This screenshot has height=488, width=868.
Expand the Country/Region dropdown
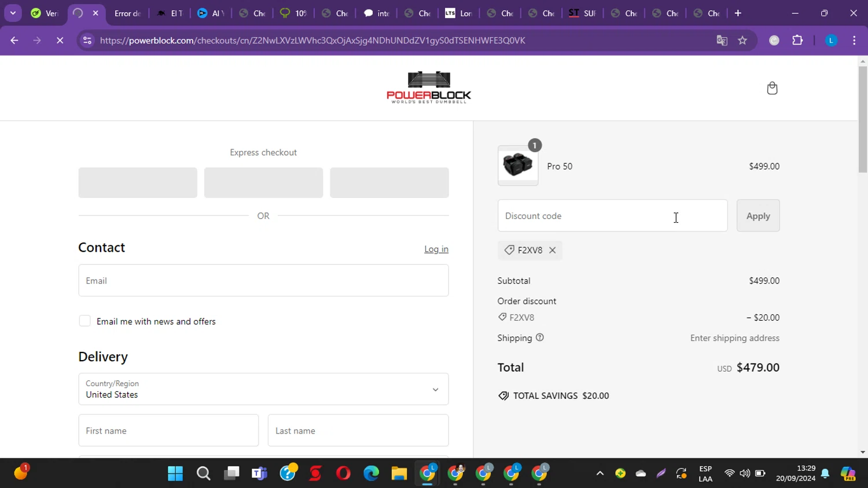pyautogui.click(x=263, y=389)
